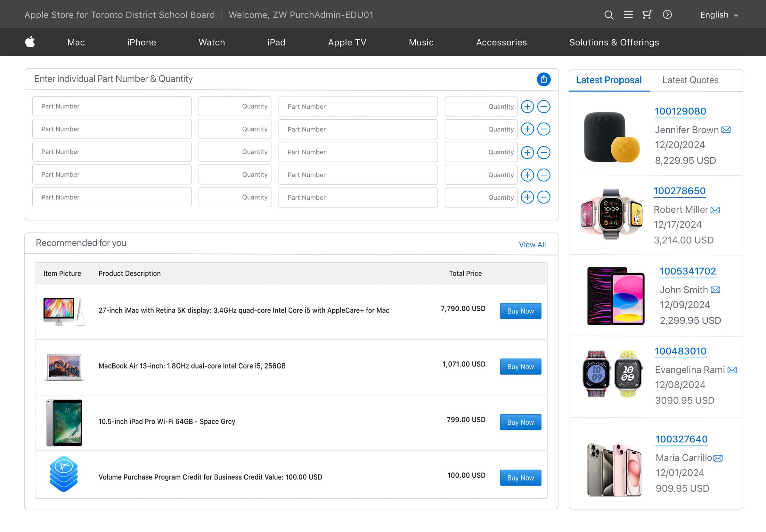Expand the English language dropdown
This screenshot has width=766, height=532.
[x=719, y=15]
